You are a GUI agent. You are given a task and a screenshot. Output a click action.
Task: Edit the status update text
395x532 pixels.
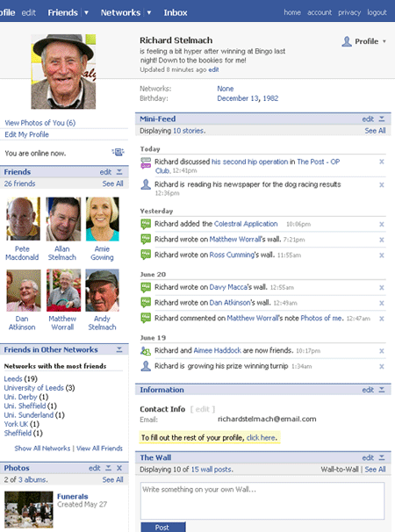point(213,69)
